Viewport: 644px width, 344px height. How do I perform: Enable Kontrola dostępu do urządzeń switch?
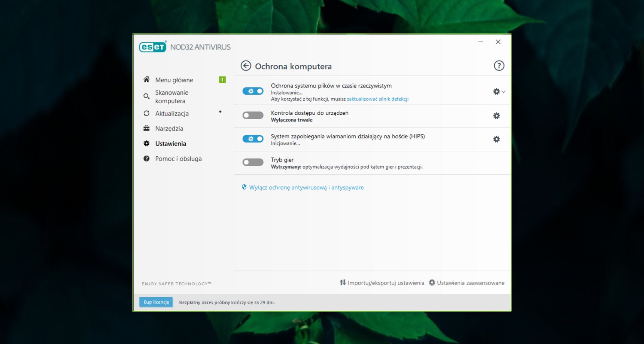pos(253,116)
